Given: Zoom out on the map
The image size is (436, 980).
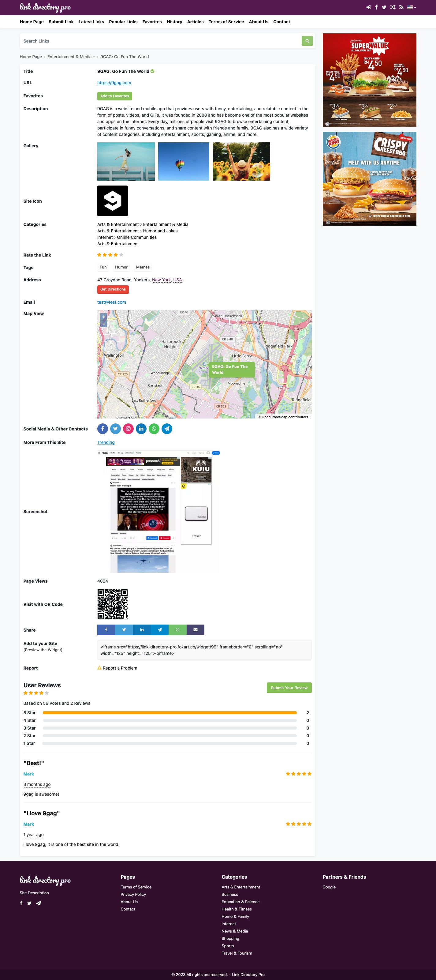Looking at the screenshot, I should [103, 324].
